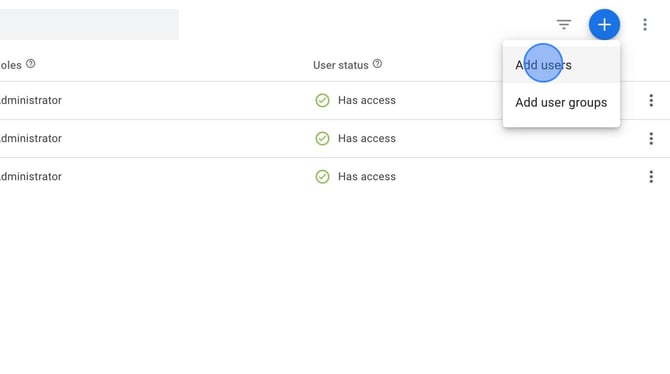Open help icon beside User status
Viewport: 670px width, 374px height.
[x=377, y=64]
